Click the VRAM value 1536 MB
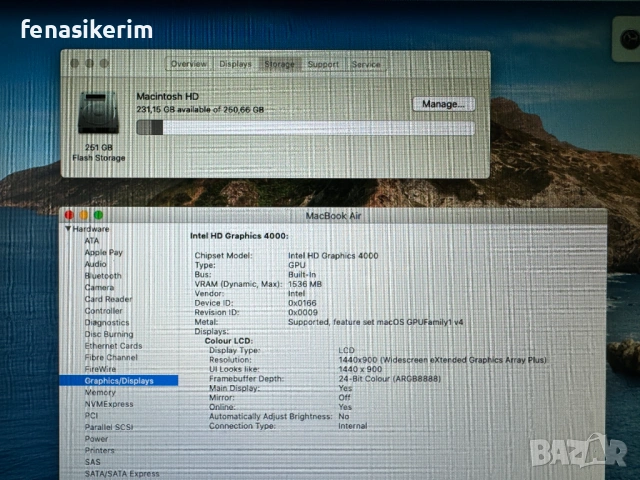The image size is (640, 480). [x=305, y=284]
